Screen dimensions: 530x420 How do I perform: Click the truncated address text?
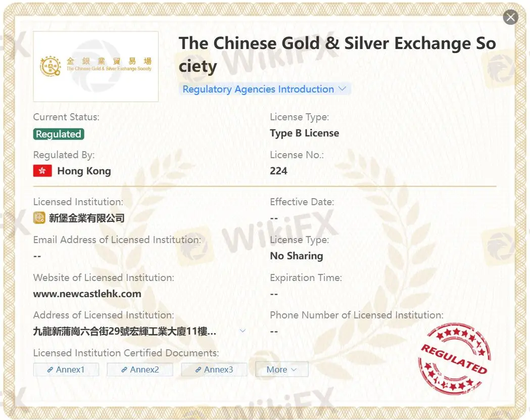pos(125,332)
